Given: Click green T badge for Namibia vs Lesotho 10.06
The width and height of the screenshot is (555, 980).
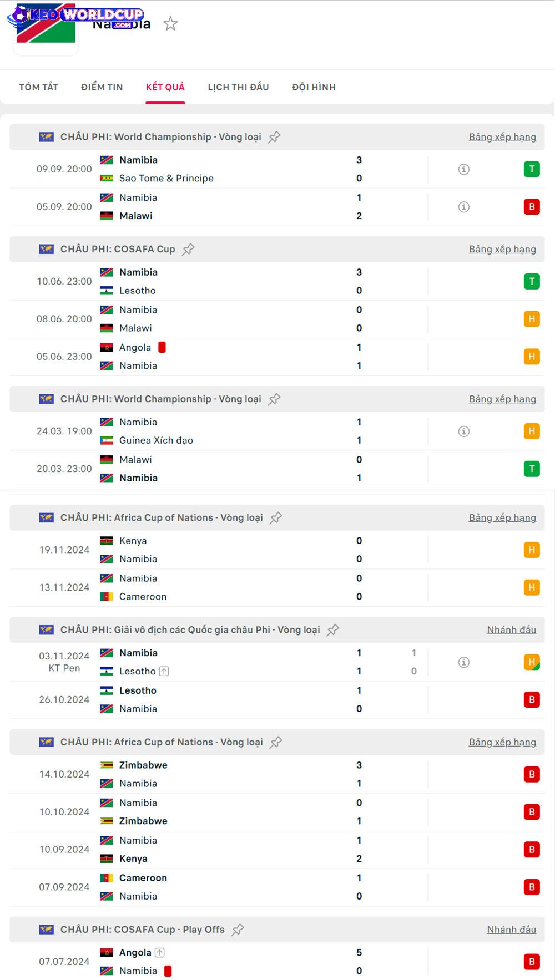Looking at the screenshot, I should pos(532,282).
